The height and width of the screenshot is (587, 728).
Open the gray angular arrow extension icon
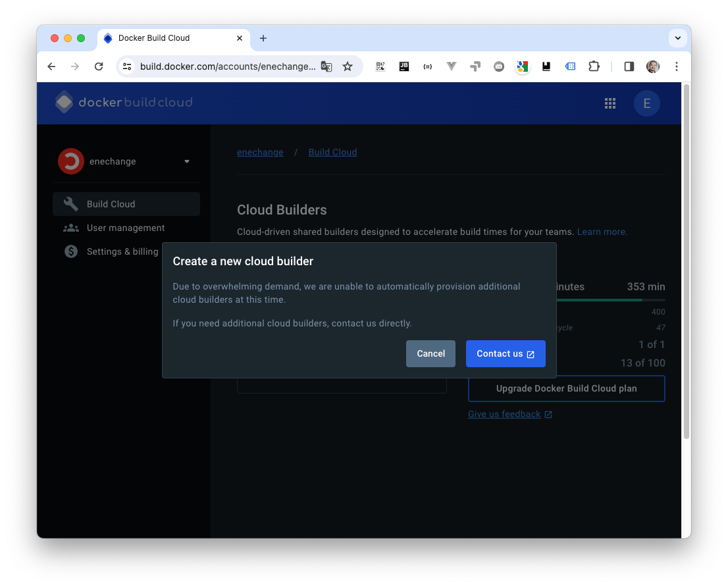tap(475, 66)
